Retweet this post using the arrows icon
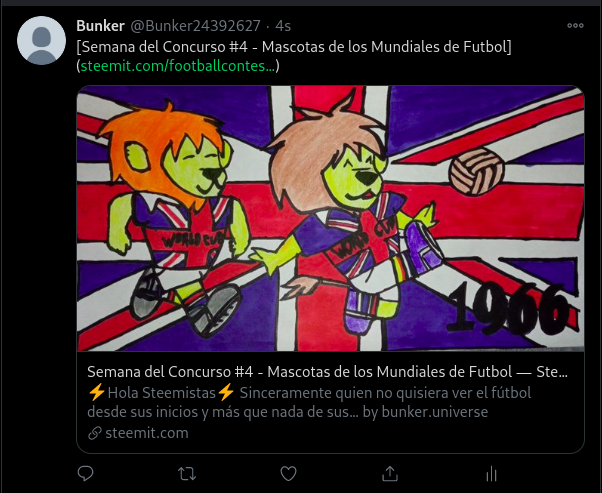Screen dimensions: 602x493 coord(187,473)
